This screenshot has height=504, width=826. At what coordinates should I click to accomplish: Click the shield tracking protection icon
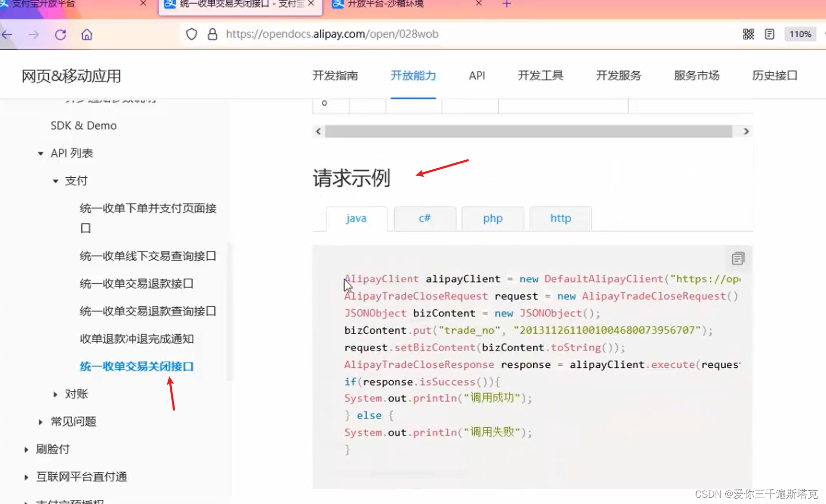click(192, 34)
